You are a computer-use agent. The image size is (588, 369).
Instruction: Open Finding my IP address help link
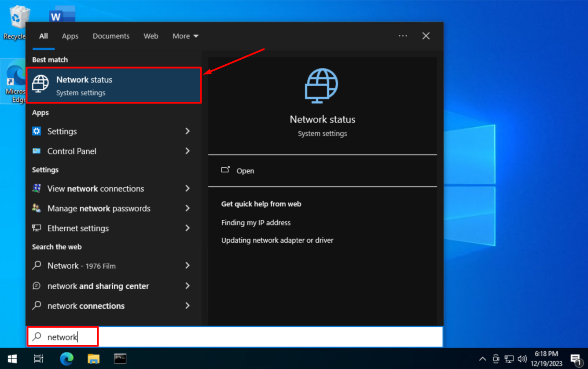pyautogui.click(x=256, y=223)
